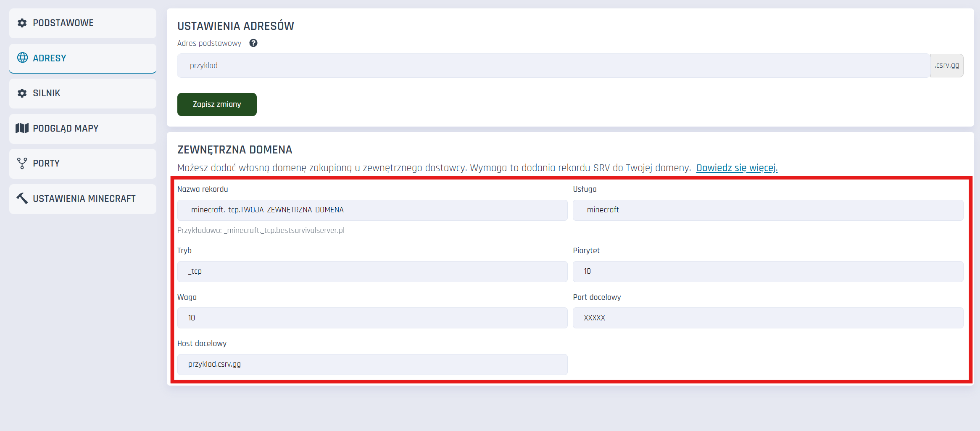The width and height of the screenshot is (980, 431).
Task: Click the Port docelowy field
Action: [768, 318]
